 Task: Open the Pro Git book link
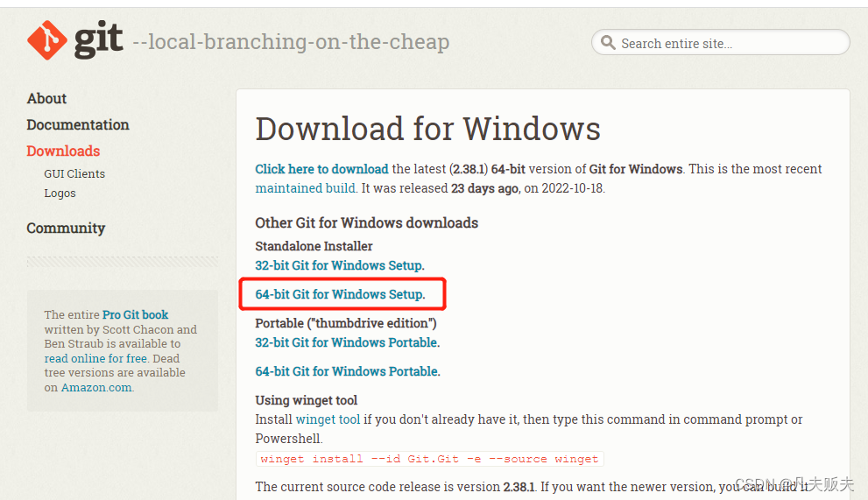[x=135, y=314]
